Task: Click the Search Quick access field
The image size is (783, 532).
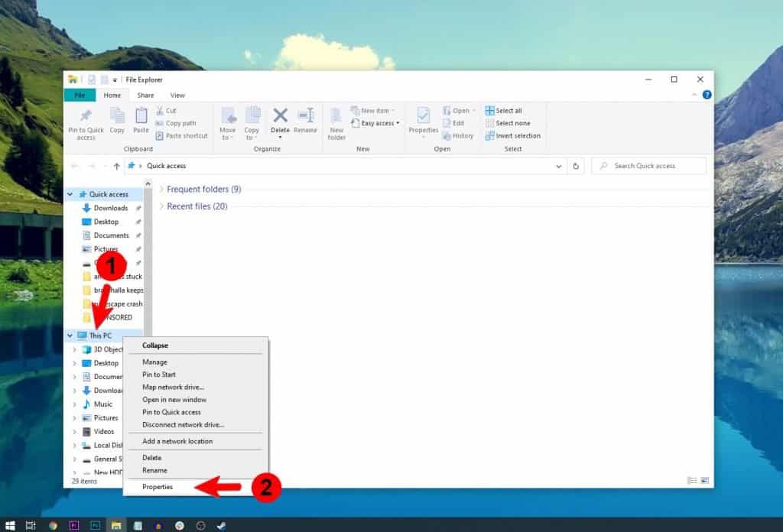Action: [x=648, y=166]
